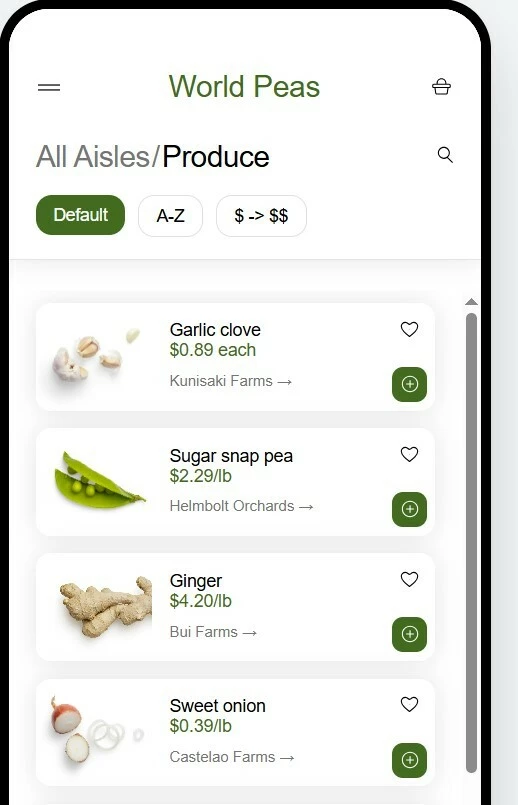The image size is (518, 805).
Task: Click the scrollbar up arrow
Action: pyautogui.click(x=471, y=302)
